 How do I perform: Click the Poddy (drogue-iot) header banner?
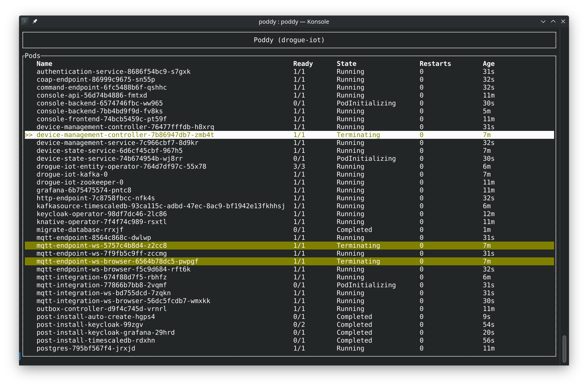tap(289, 40)
